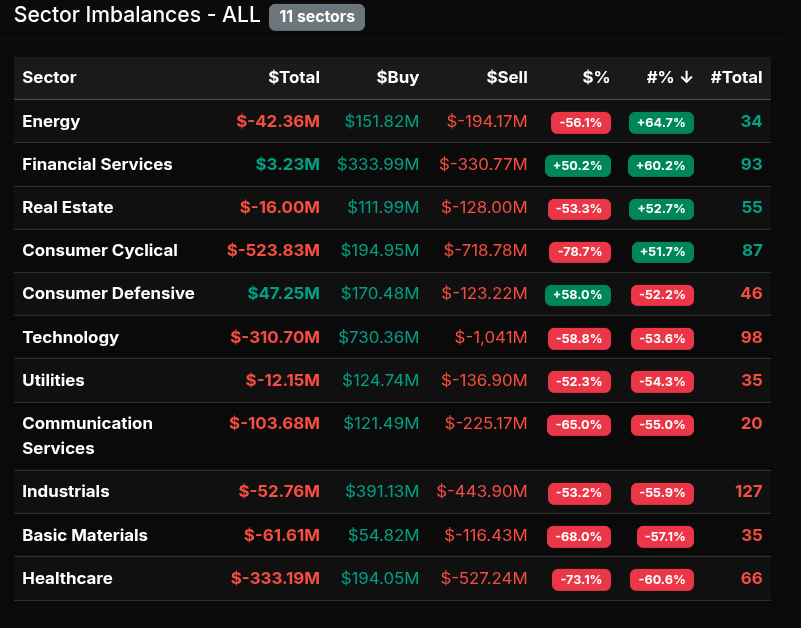The image size is (801, 628).
Task: Click the -78.7% badge for Consumer Cyclical
Action: [x=580, y=252]
